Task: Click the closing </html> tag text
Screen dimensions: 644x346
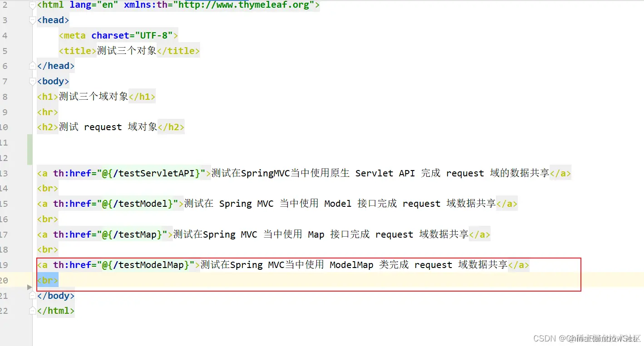Action: point(56,311)
